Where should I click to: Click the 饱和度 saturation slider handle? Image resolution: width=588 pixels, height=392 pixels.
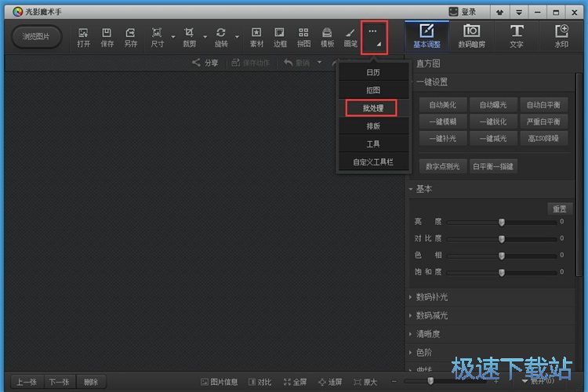coord(502,273)
